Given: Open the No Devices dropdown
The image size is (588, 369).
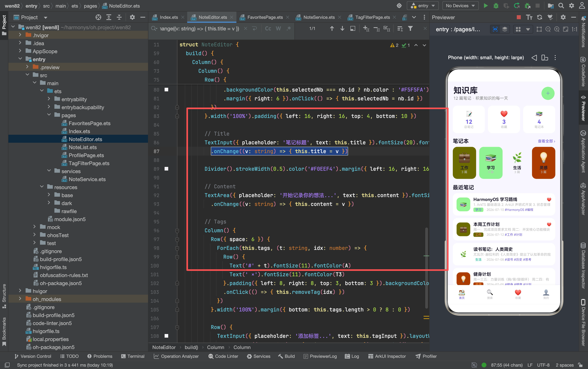Looking at the screenshot, I should (x=460, y=6).
